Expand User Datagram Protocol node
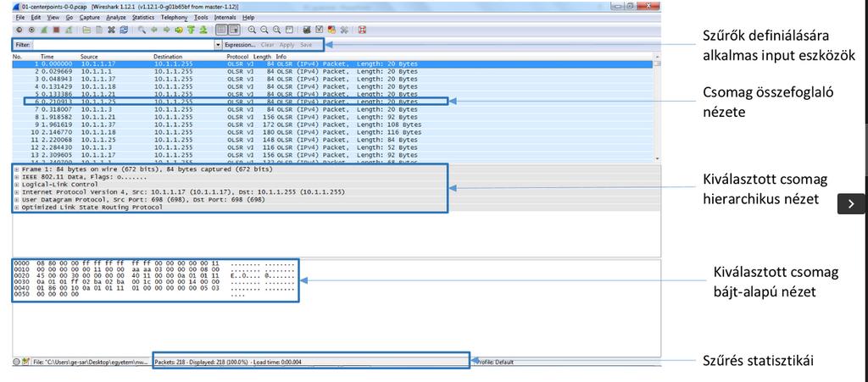868x382 pixels. [x=17, y=200]
